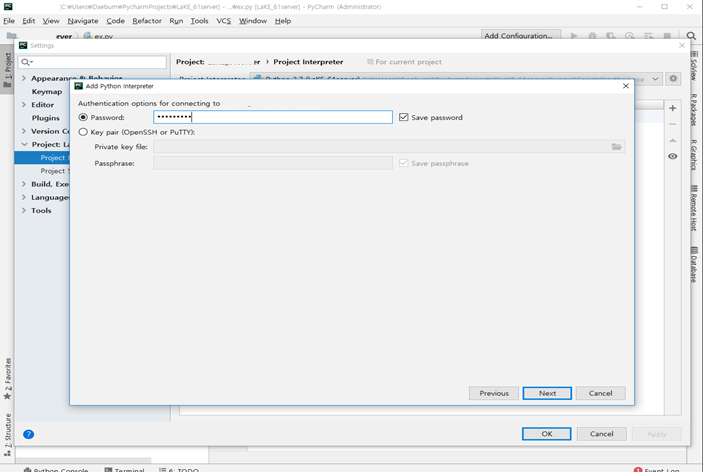Open the View menu

click(x=51, y=21)
